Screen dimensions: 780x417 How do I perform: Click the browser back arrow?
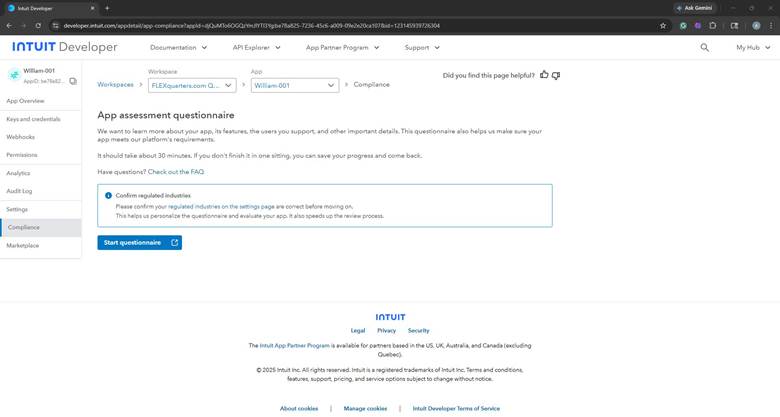tap(9, 25)
